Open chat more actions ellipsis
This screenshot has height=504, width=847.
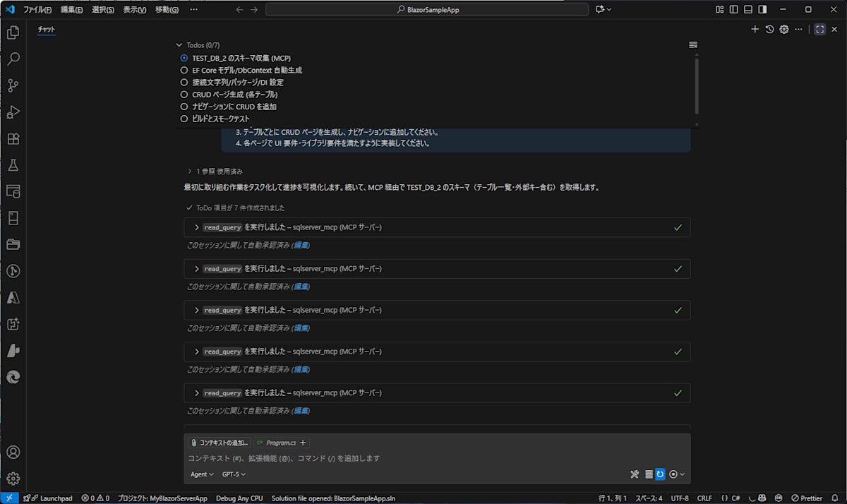798,29
